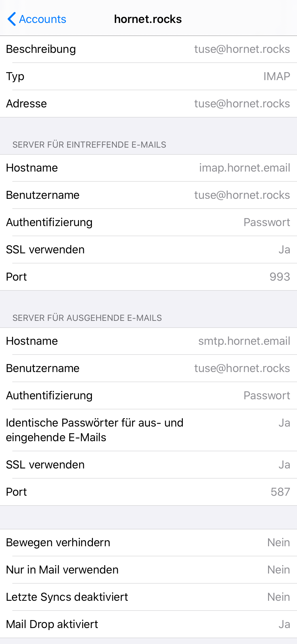Select the Adresse row
297x644 pixels.
click(148, 104)
